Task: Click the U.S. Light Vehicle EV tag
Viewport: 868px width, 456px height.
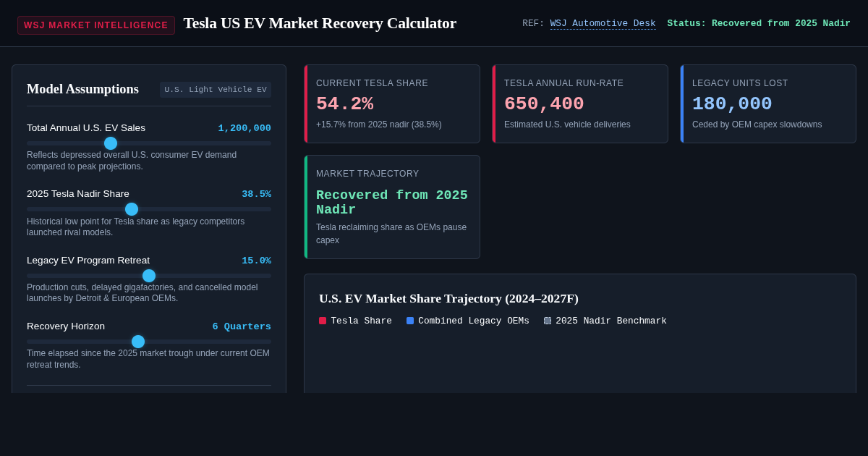Action: [216, 90]
